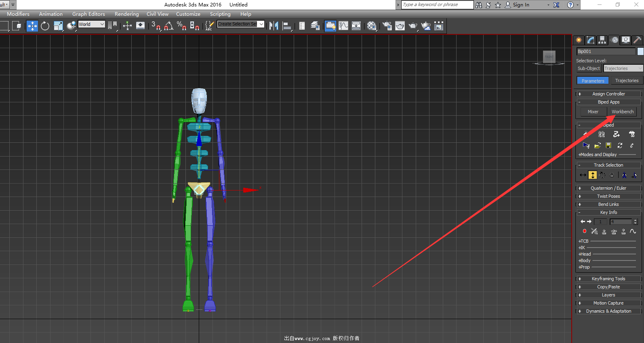Open Render Setup teapot icon
The image size is (644, 343).
(x=387, y=26)
